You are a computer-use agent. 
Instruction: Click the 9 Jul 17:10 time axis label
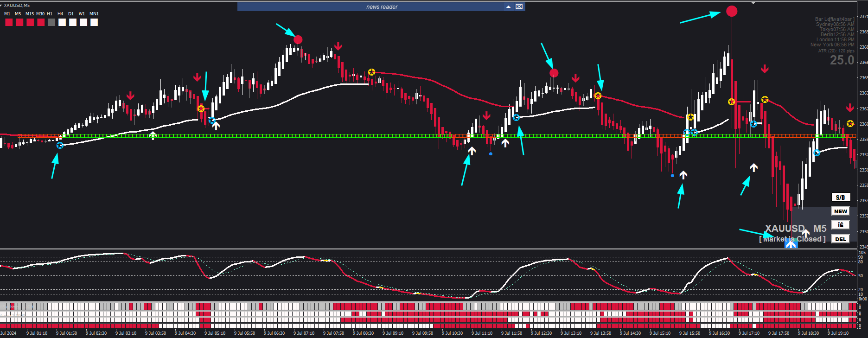coord(749,333)
